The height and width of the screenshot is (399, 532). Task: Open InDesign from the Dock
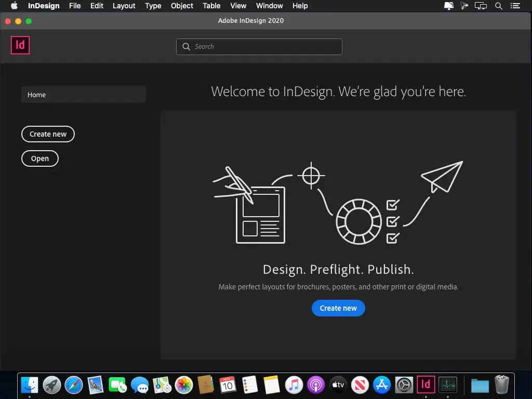(425, 384)
